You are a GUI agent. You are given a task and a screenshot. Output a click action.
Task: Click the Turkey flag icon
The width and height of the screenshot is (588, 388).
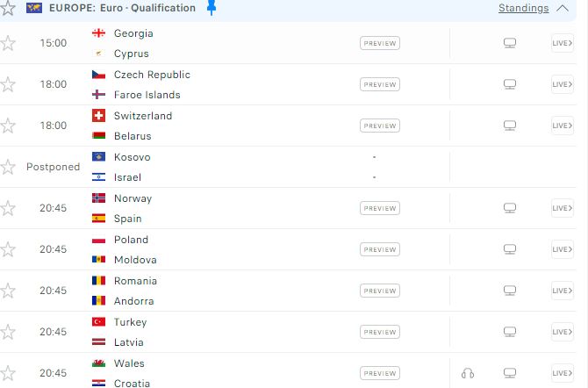[x=98, y=322]
